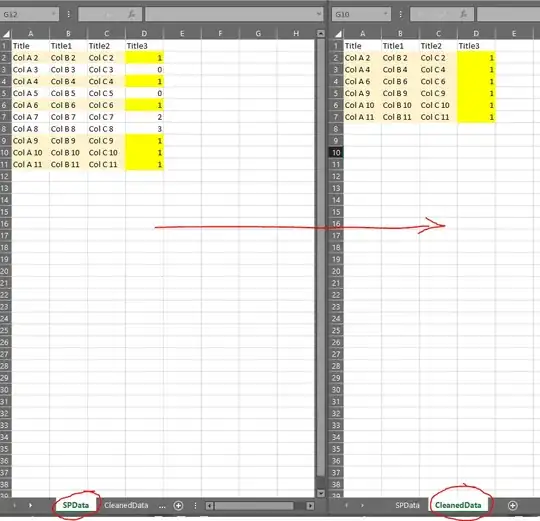Image resolution: width=540 pixels, height=521 pixels.
Task: Select row 10 header in right window
Action: [336, 153]
